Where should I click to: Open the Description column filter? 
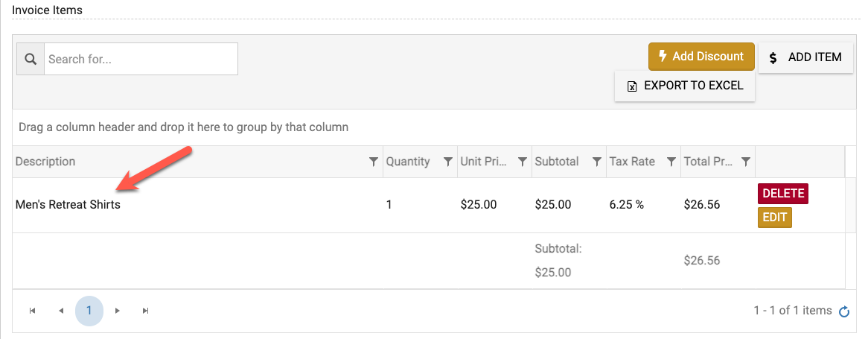[374, 162]
